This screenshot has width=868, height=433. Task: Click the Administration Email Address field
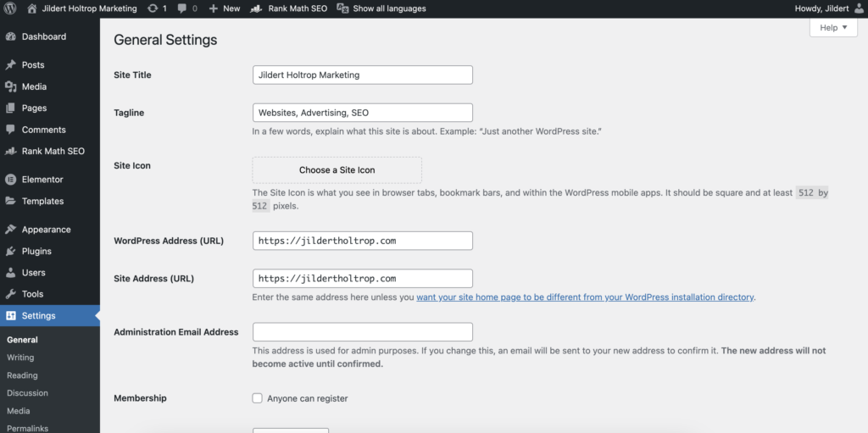click(x=363, y=331)
